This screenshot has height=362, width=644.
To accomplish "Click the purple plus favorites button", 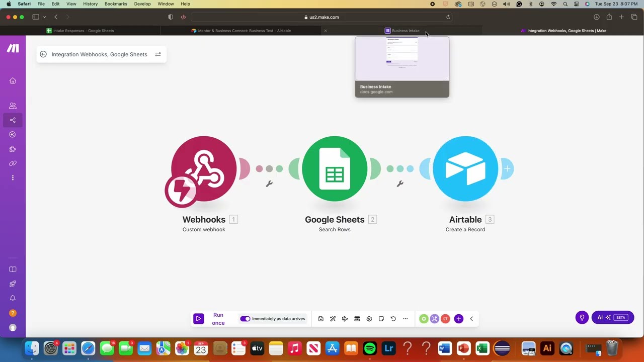I will point(458,319).
